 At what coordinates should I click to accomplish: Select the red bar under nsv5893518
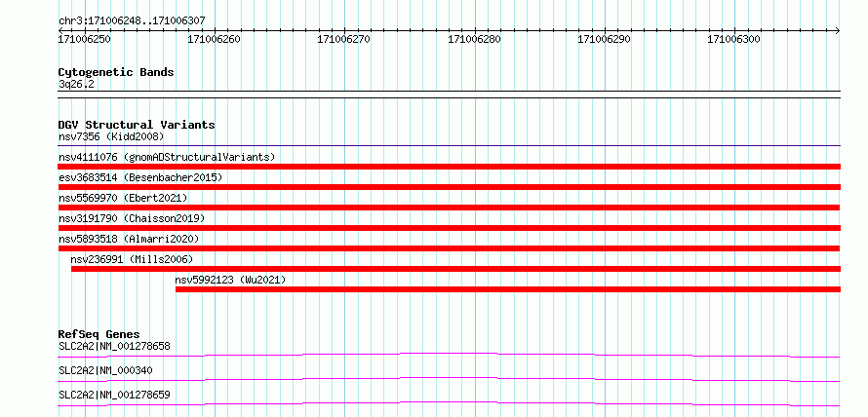[x=449, y=248]
